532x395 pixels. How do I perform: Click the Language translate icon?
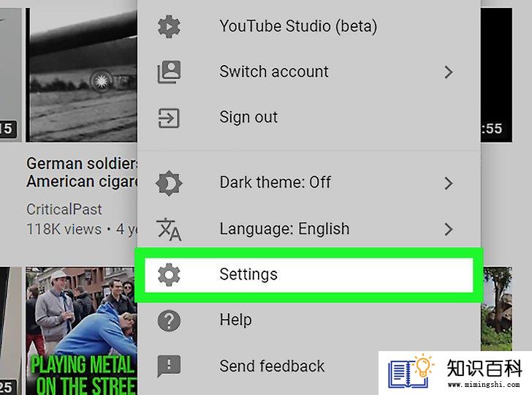(169, 229)
